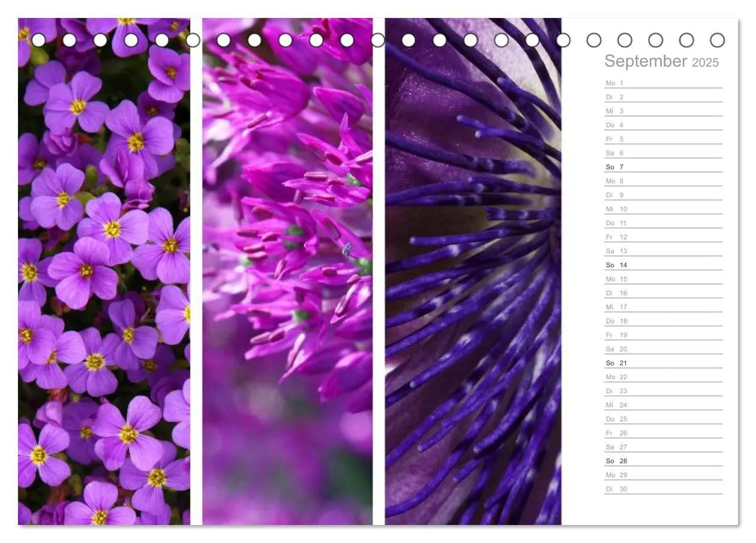
Task: Select the Mo 22 date row
Action: (x=663, y=377)
